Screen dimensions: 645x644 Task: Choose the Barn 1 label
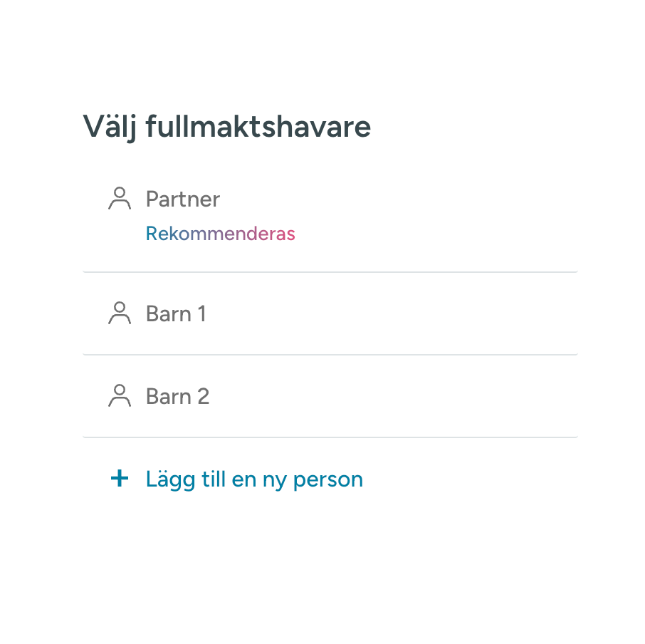pyautogui.click(x=176, y=313)
